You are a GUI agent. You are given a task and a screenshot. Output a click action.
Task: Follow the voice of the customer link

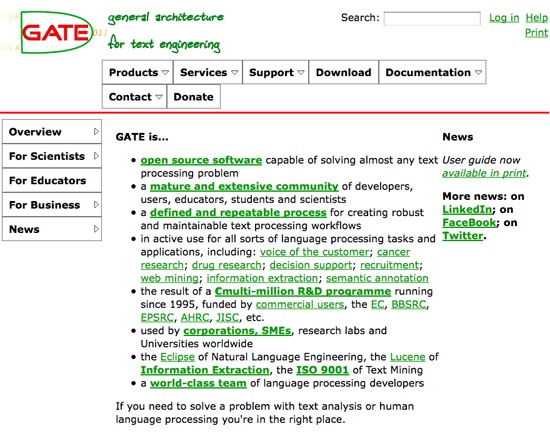(315, 252)
